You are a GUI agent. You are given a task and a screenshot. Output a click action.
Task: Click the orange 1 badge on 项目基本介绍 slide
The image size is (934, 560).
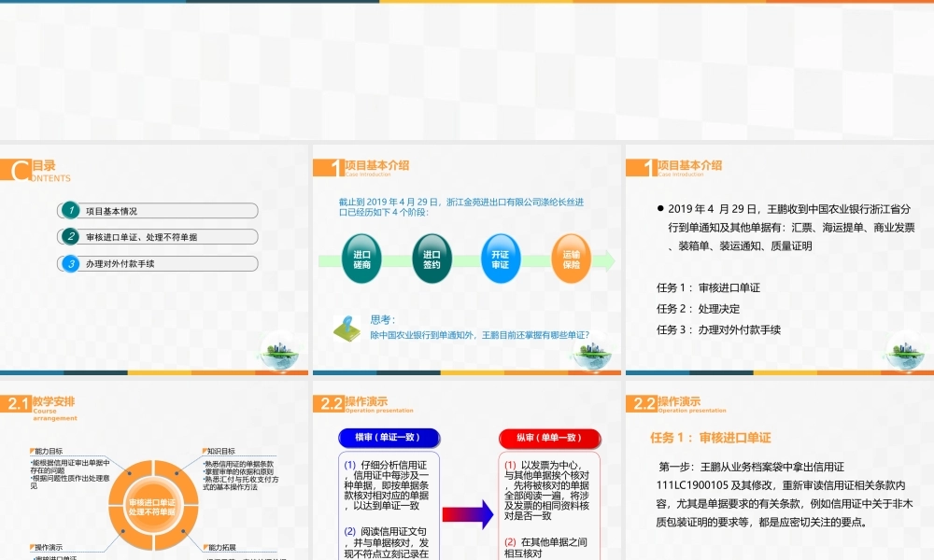328,168
